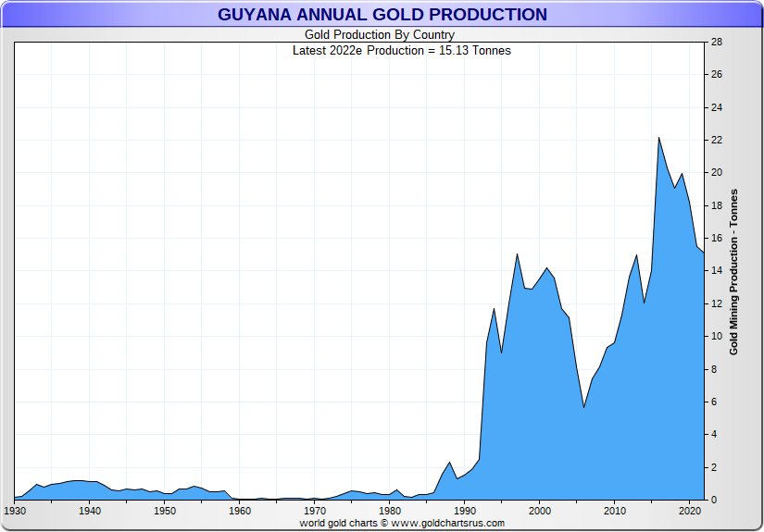Click the 'Latest 2022e Production = 15.13 Tonnes' text
764x532 pixels.
[x=402, y=51]
